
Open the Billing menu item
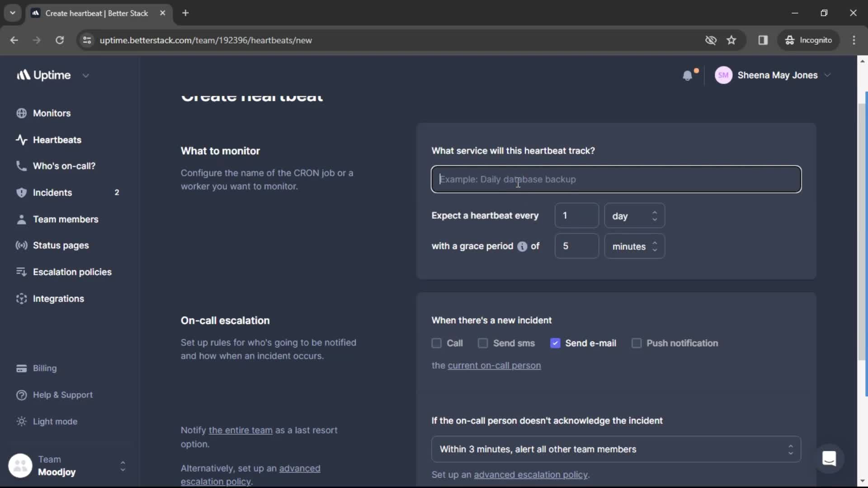(44, 368)
